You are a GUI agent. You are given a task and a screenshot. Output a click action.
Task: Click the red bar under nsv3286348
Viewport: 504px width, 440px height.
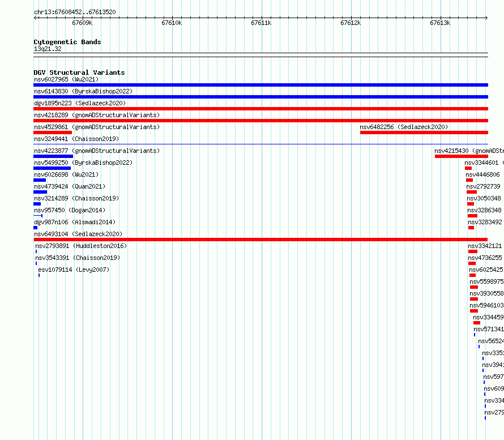click(472, 216)
